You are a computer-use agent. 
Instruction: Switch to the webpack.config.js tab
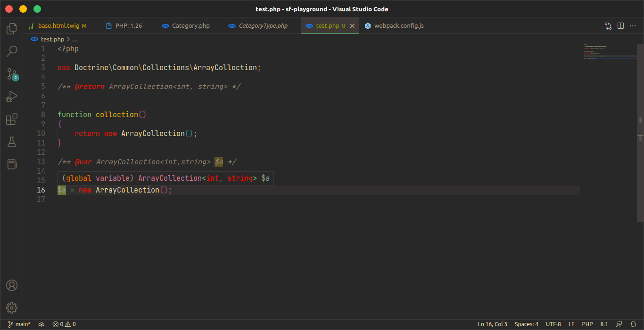[398, 26]
